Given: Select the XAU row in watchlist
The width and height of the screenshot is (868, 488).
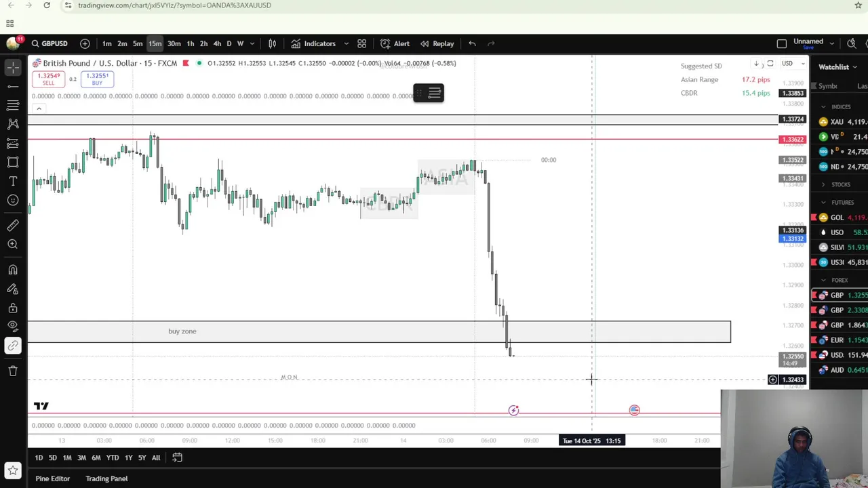Looking at the screenshot, I should (840, 122).
